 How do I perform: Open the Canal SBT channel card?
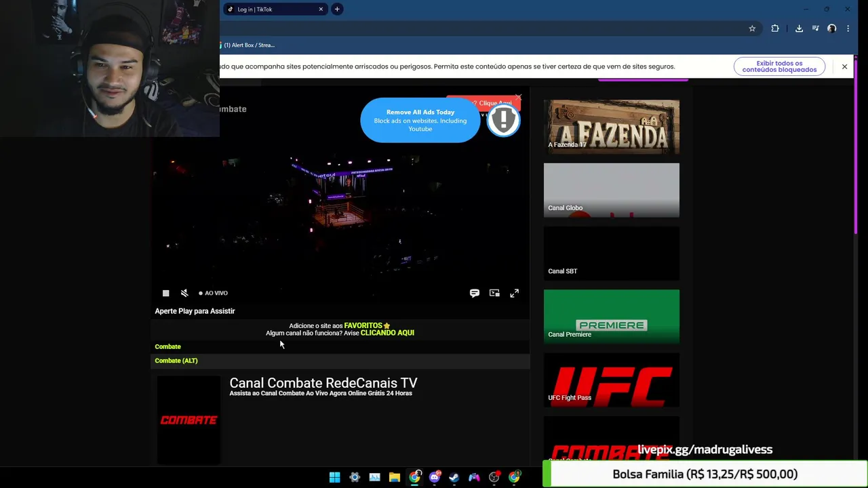(x=611, y=253)
